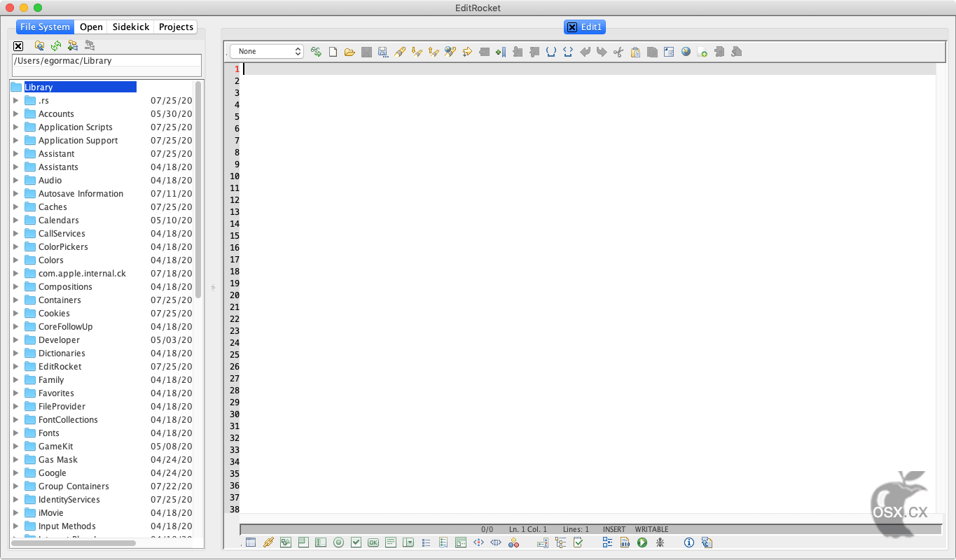Click the blue floppy Save As icon
The image size is (956, 560).
coord(383,52)
